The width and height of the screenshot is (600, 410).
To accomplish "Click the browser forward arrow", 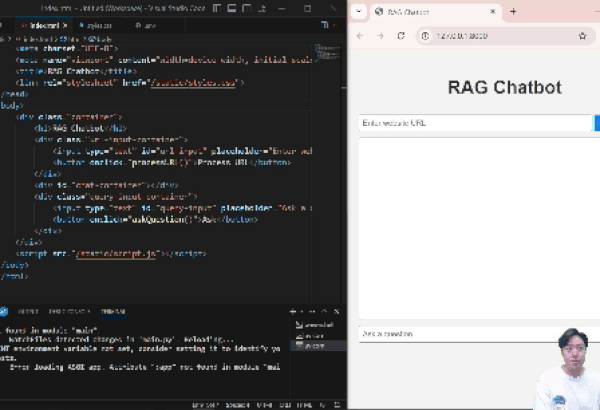I will pyautogui.click(x=381, y=36).
